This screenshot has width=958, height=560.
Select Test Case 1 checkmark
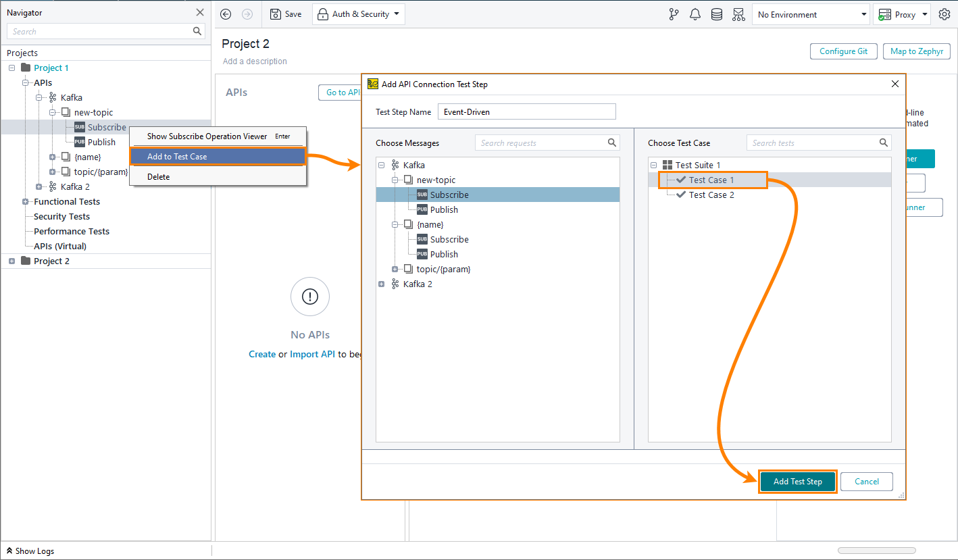pos(680,180)
